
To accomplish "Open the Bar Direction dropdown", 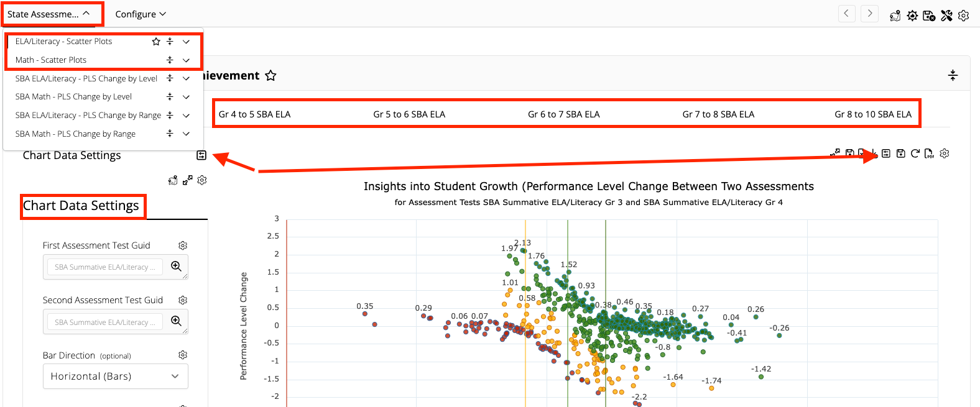I will pos(116,377).
